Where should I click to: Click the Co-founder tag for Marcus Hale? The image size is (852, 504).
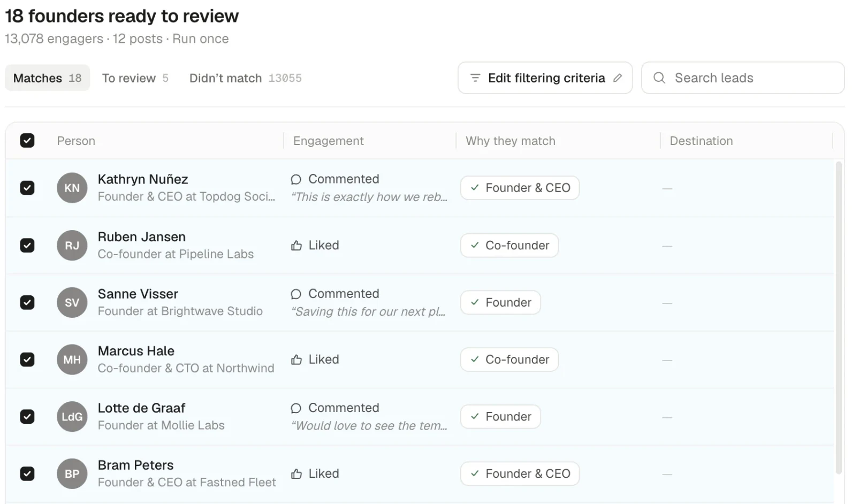[509, 360]
